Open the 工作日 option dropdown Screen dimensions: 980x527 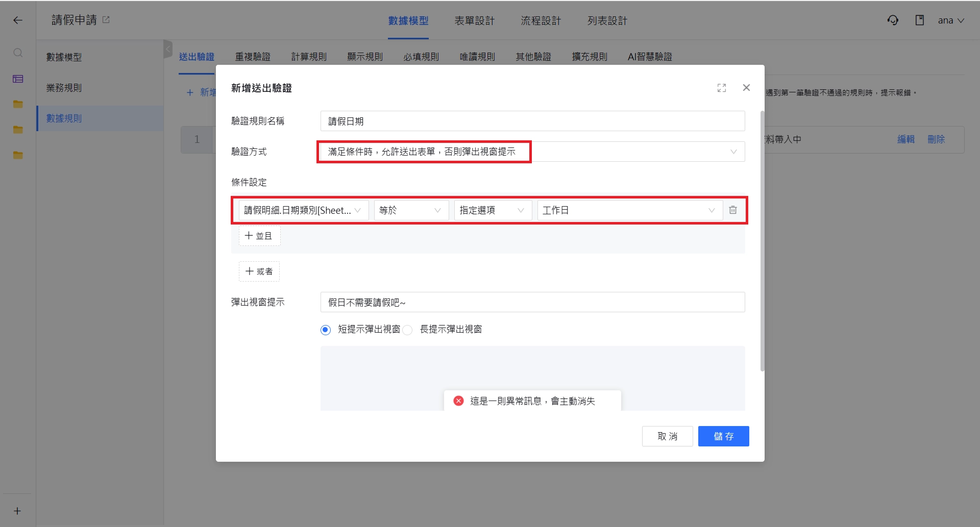click(630, 210)
